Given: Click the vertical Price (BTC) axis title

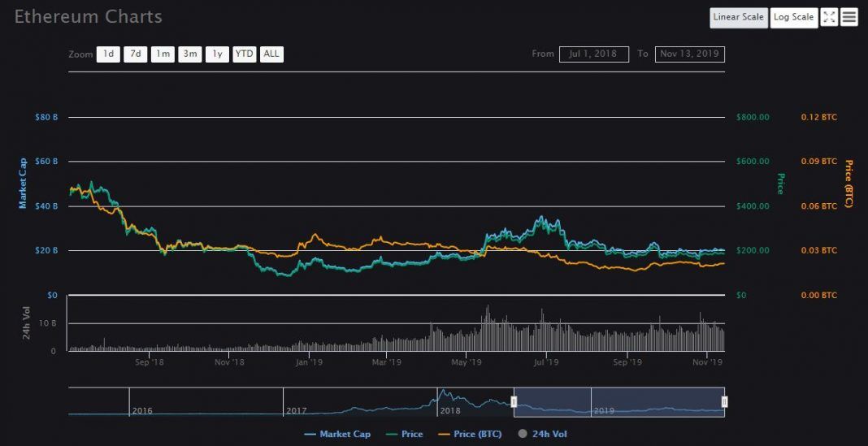Looking at the screenshot, I should click(x=848, y=184).
